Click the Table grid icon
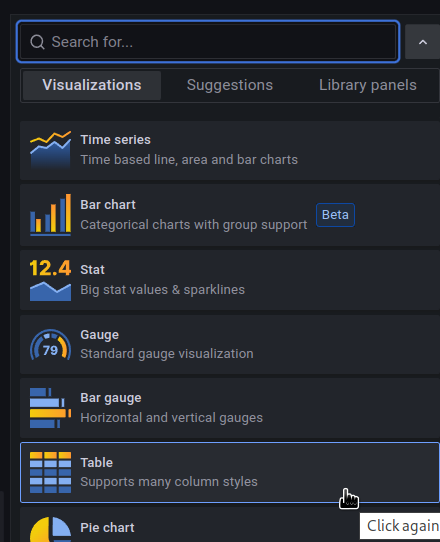The image size is (440, 542). click(50, 472)
